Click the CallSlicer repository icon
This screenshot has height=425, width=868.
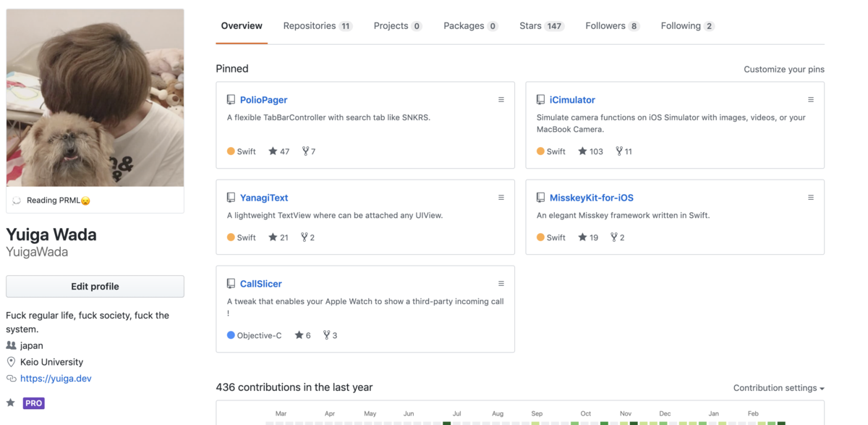[231, 284]
